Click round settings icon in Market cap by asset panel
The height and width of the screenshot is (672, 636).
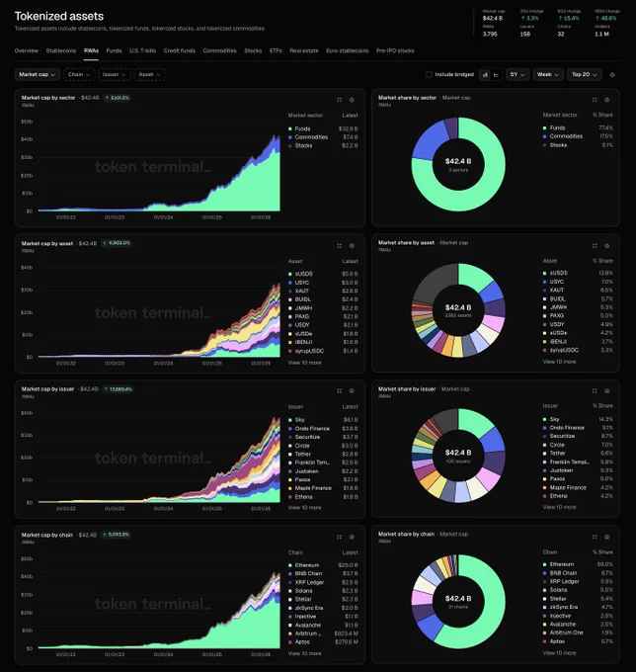point(352,245)
